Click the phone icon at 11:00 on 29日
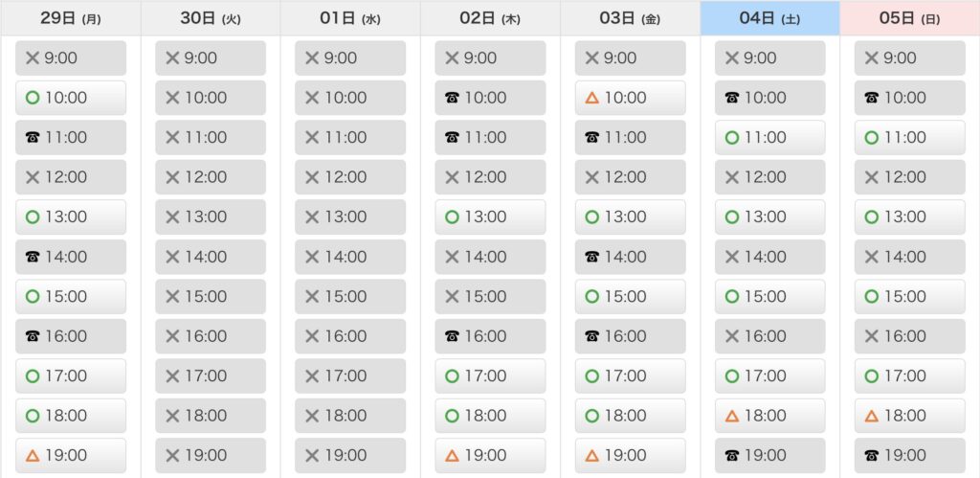The image size is (980, 478). (33, 138)
